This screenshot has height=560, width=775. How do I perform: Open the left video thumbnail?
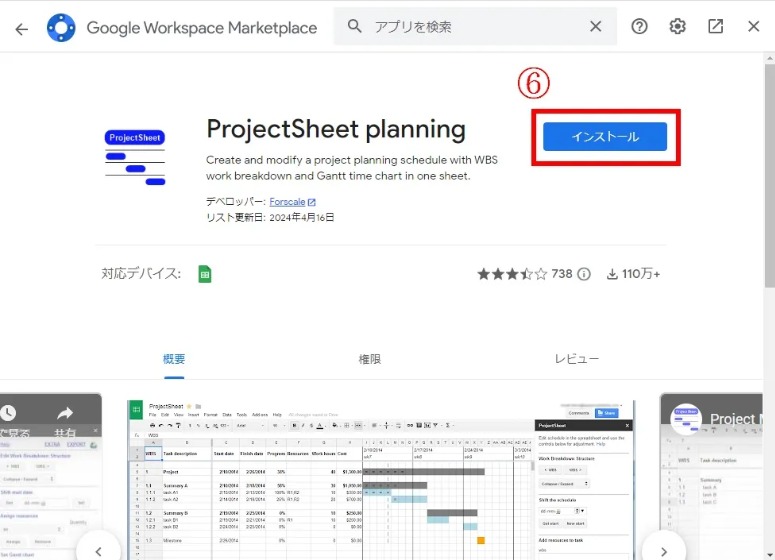tap(51, 476)
